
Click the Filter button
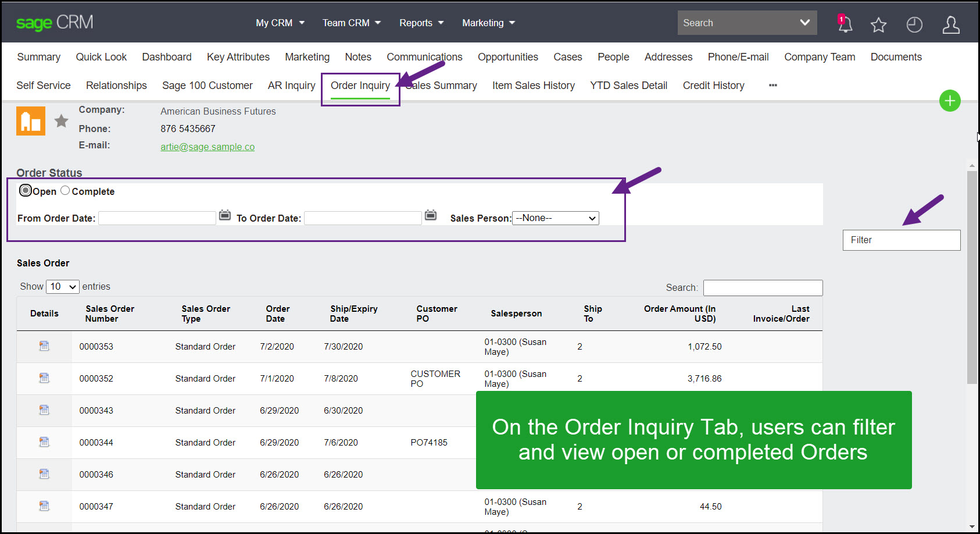901,240
